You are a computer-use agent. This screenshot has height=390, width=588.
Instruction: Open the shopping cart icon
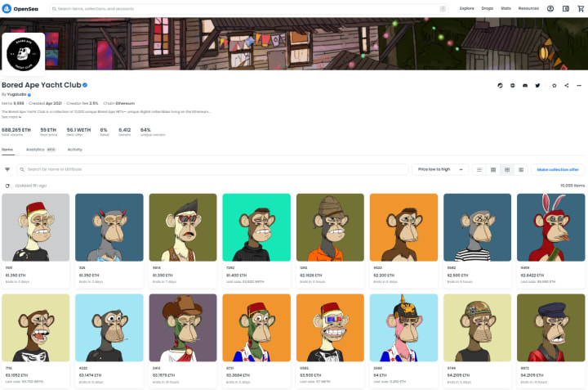(x=581, y=8)
